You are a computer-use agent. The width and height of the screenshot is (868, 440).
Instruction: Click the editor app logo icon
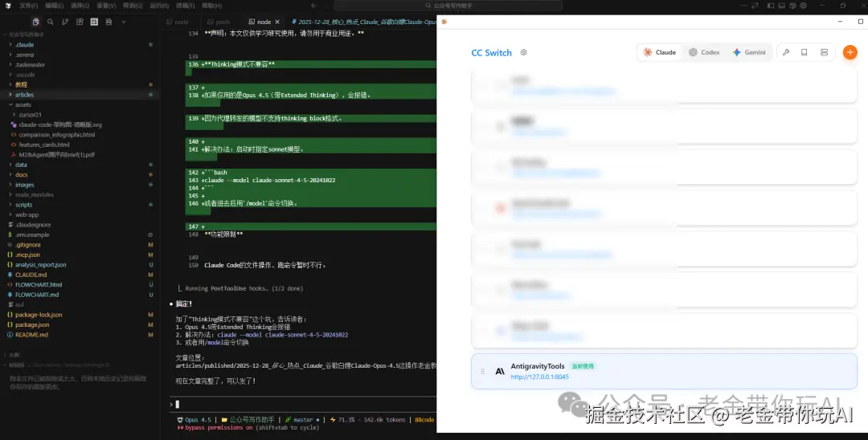(x=8, y=6)
